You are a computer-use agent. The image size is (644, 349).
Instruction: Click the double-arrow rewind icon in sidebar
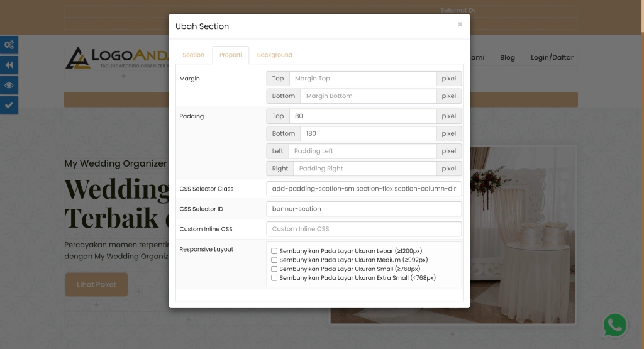9,65
